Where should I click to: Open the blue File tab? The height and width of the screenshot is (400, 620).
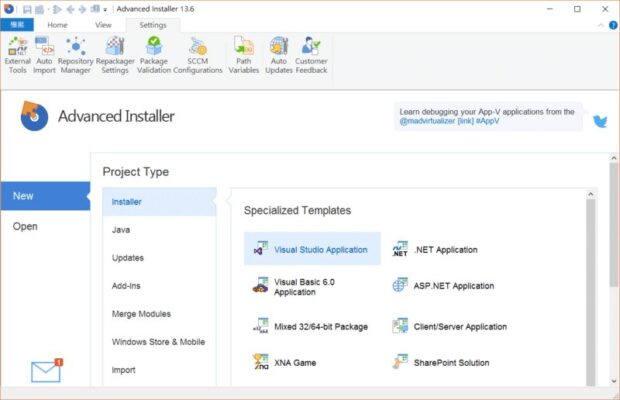(x=17, y=25)
